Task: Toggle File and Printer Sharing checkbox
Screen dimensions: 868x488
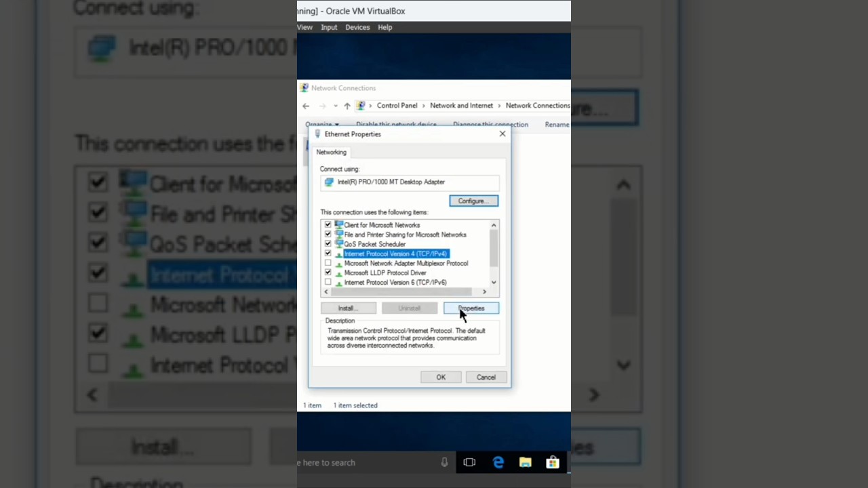Action: (x=328, y=235)
